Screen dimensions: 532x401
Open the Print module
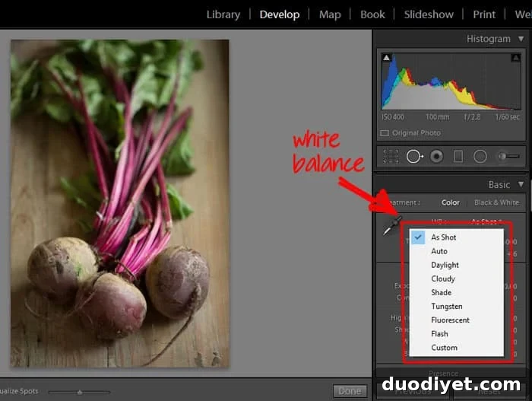tap(484, 14)
